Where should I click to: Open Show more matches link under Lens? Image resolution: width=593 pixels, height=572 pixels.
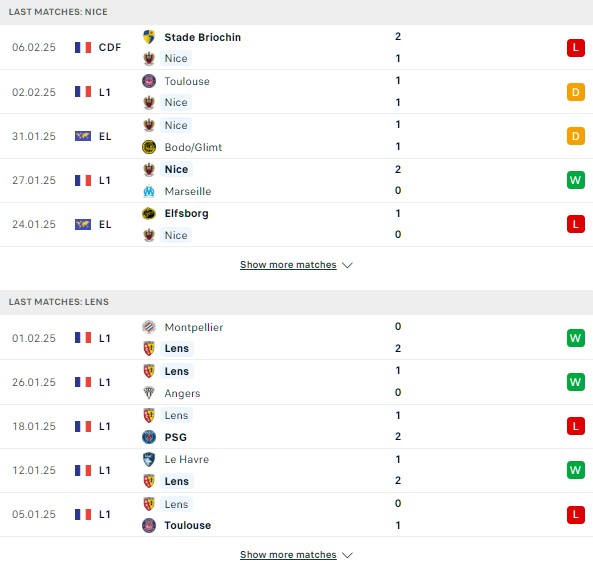coord(288,555)
